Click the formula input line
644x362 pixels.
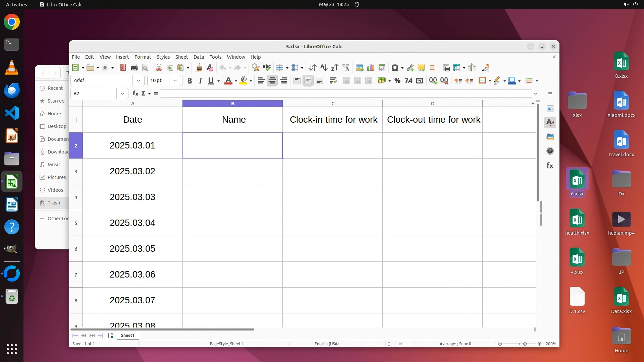[345, 94]
